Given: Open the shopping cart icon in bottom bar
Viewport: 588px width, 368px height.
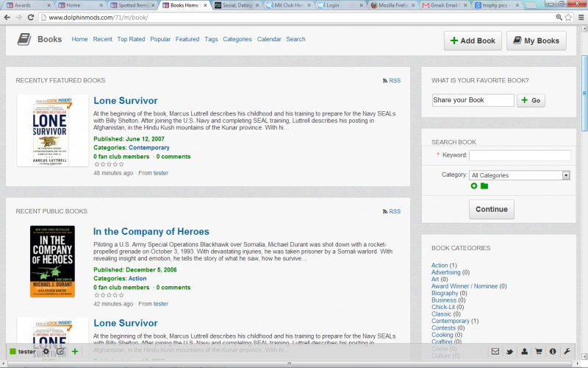Looking at the screenshot, I should [x=539, y=352].
